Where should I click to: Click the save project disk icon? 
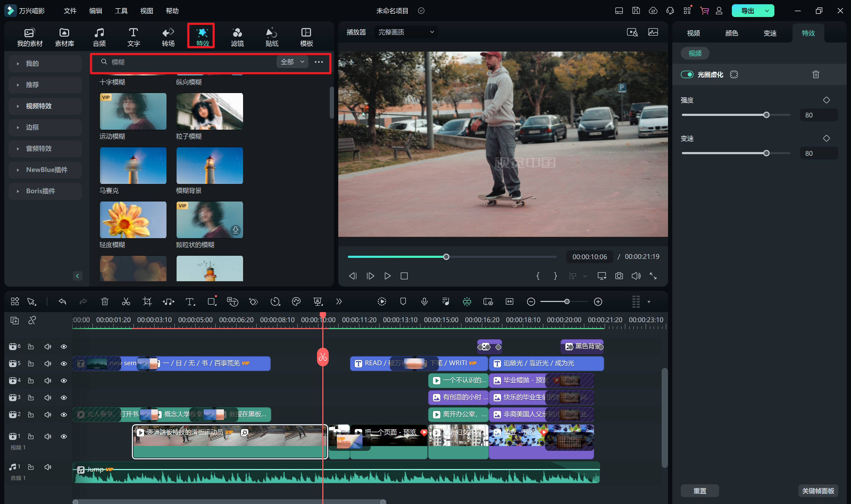636,11
